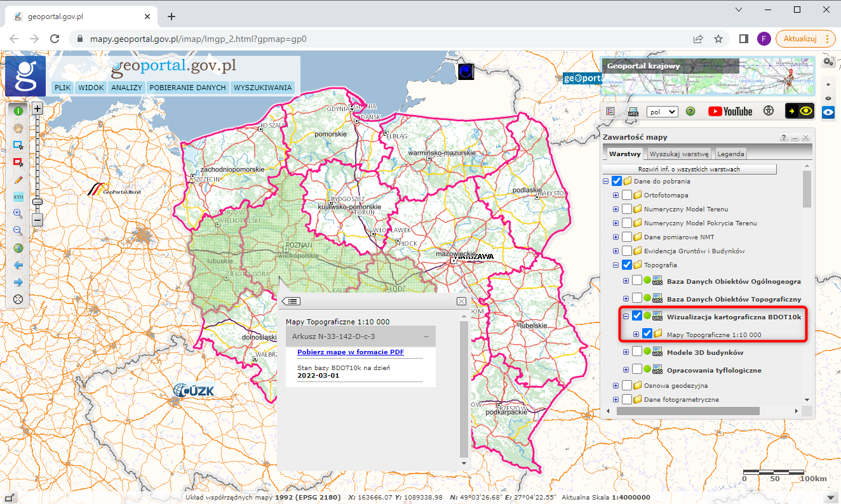Click the globe full extent icon
Viewport: 841px width, 504px height.
click(x=18, y=248)
